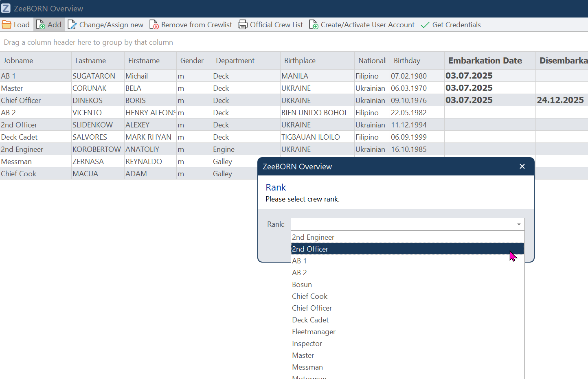Click the KOROBERTOW lastname cell
The image size is (588, 379).
click(x=98, y=149)
